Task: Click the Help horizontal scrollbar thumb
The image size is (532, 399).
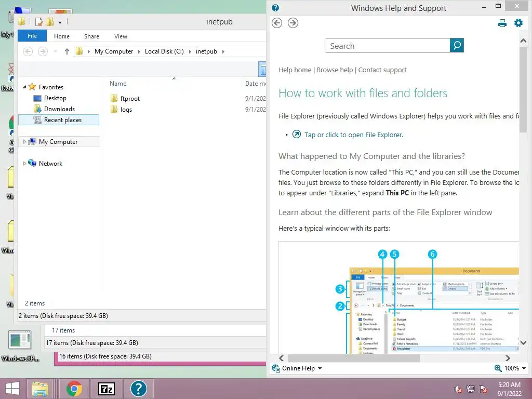Action: [x=353, y=358]
